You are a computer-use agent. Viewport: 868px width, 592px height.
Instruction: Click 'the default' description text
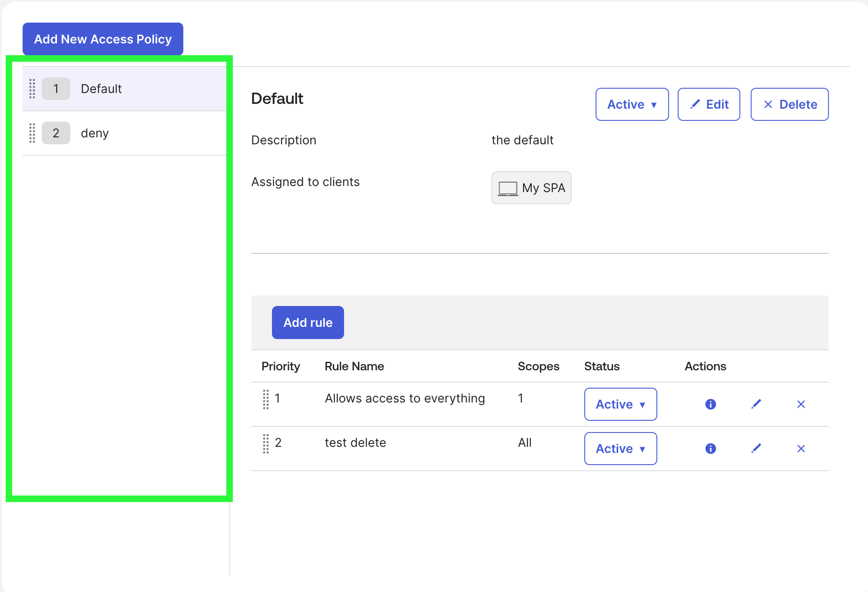523,140
